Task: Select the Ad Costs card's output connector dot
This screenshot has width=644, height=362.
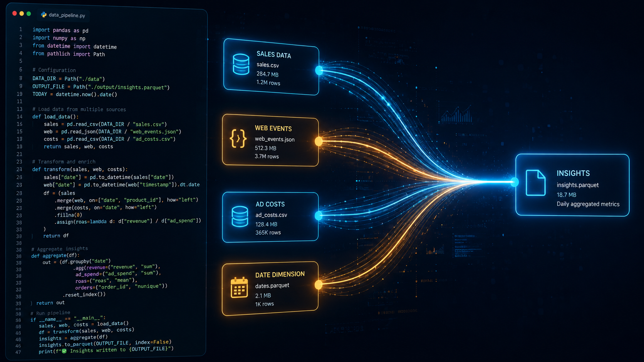Action: tap(319, 216)
